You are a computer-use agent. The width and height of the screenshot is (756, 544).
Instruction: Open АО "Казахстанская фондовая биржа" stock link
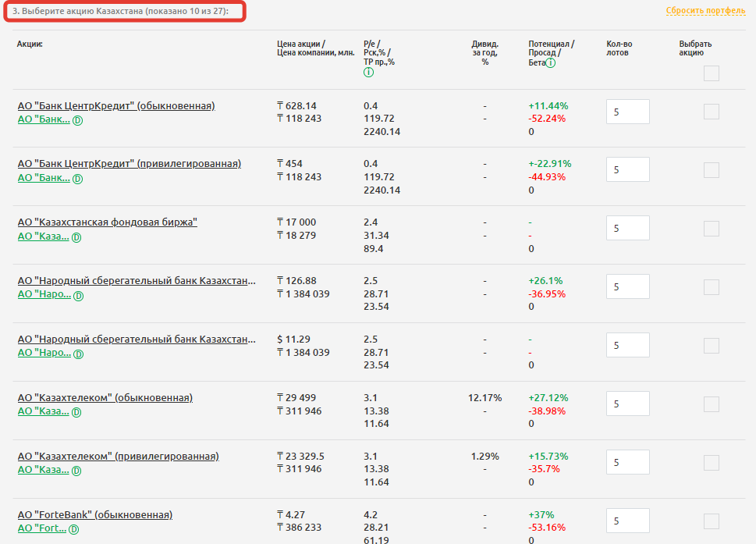[108, 222]
